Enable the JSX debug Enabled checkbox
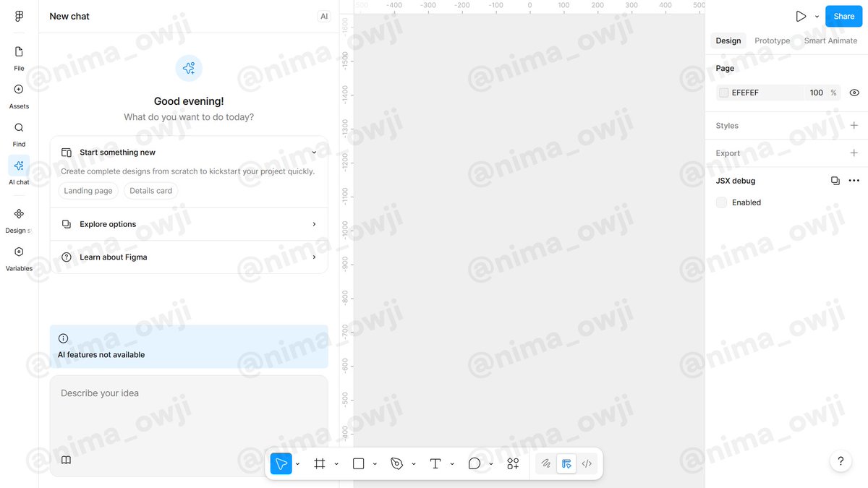Viewport: 868px width, 488px height. [x=721, y=202]
